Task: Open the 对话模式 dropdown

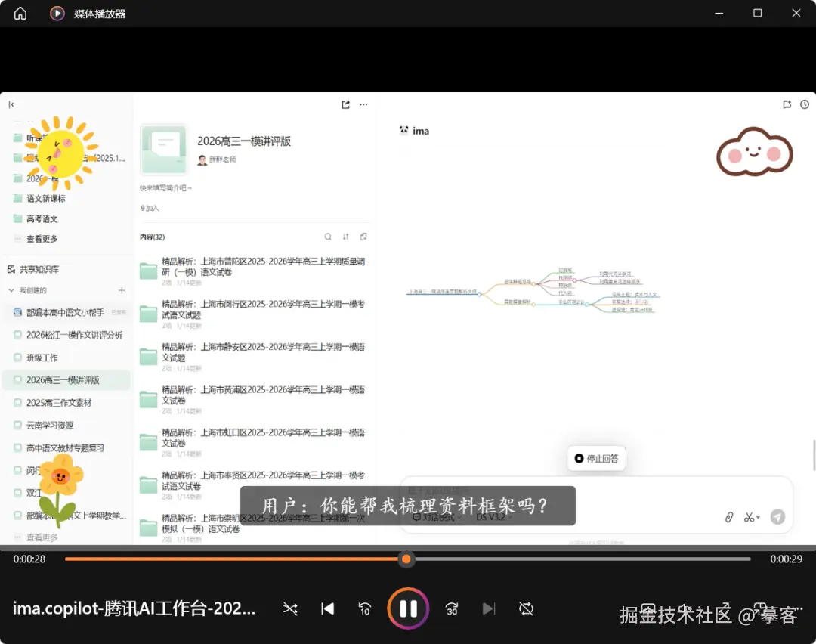Action: point(436,517)
